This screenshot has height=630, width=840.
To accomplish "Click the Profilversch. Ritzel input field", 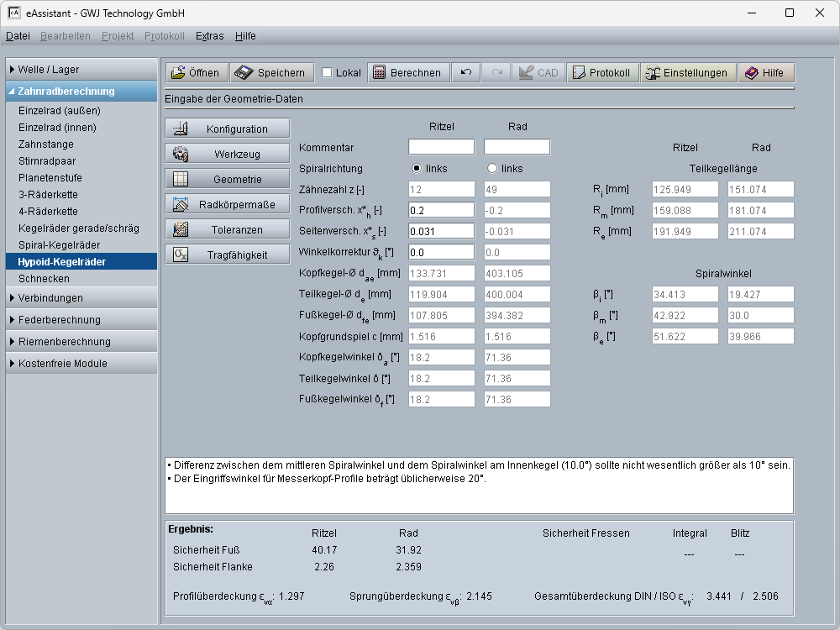I will [441, 211].
